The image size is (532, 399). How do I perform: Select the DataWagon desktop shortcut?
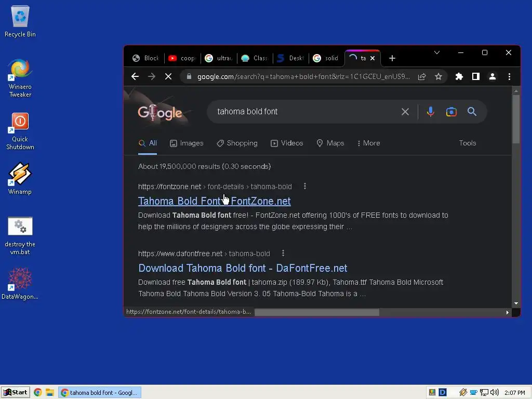coord(20,284)
